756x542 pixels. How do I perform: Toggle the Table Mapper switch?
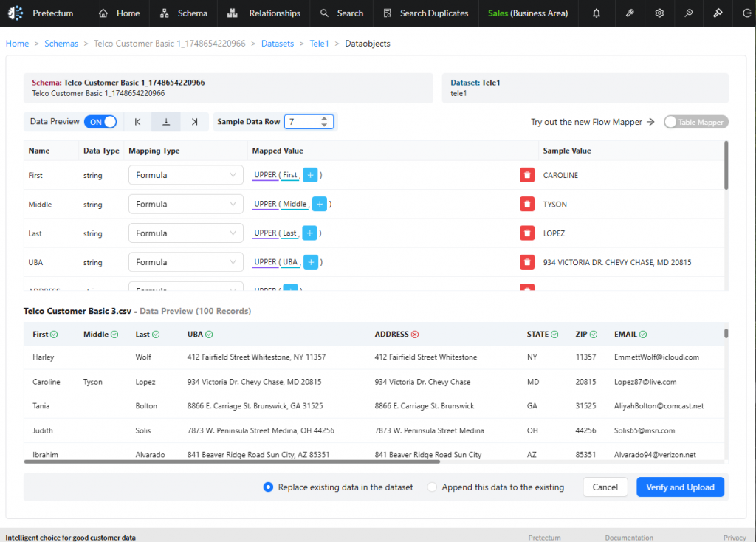pos(695,122)
